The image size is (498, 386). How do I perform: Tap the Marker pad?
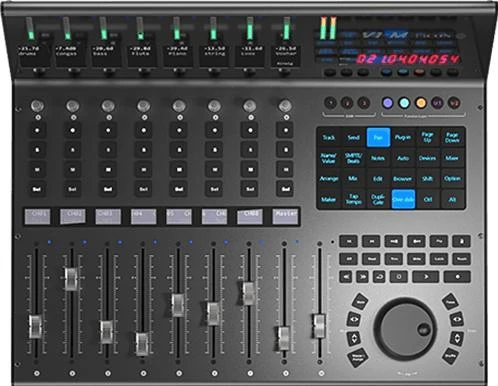[x=328, y=199]
